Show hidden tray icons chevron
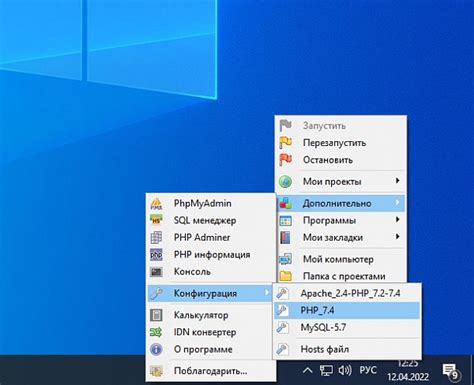The height and width of the screenshot is (385, 474). (307, 370)
